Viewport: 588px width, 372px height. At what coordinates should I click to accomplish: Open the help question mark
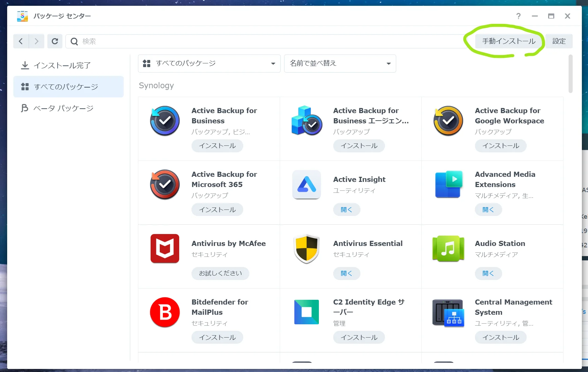[518, 16]
